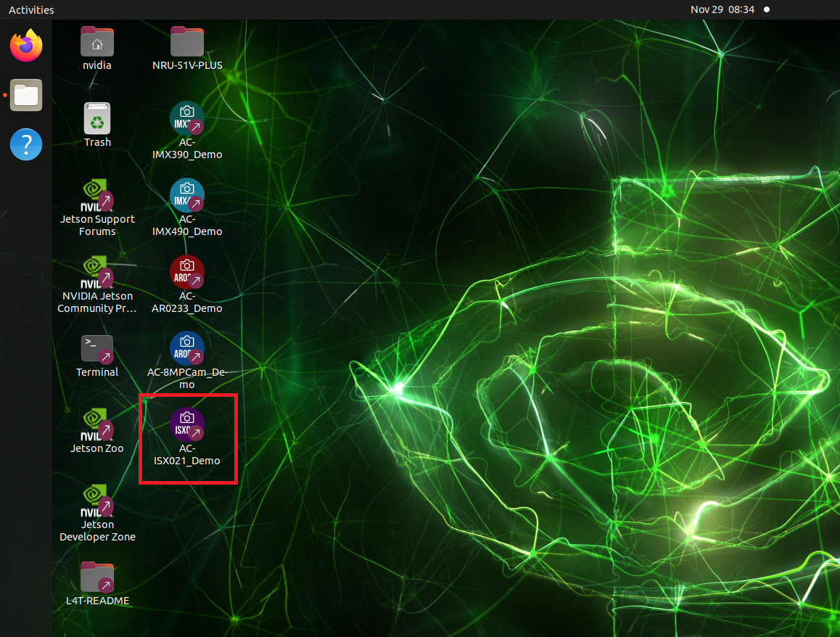Select the AC-IMX390_Demo camera shortcut
Screen dimensions: 840x637
pos(187,119)
